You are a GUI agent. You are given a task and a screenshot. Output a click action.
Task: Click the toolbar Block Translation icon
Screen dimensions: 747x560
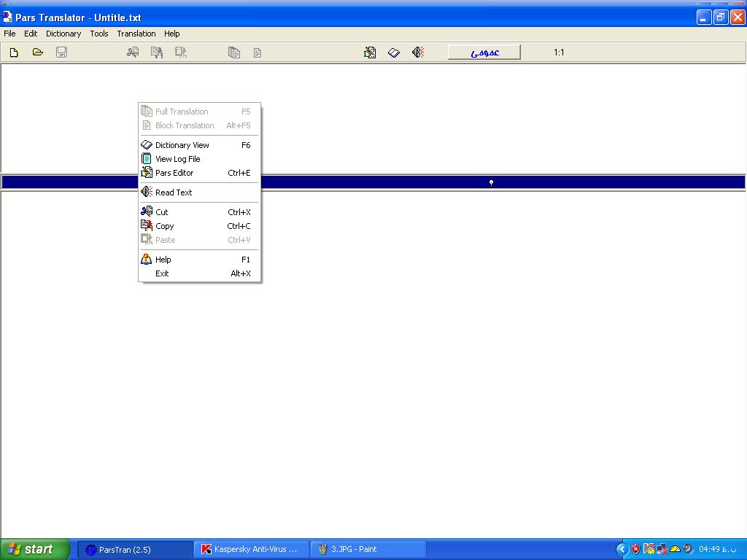point(258,52)
